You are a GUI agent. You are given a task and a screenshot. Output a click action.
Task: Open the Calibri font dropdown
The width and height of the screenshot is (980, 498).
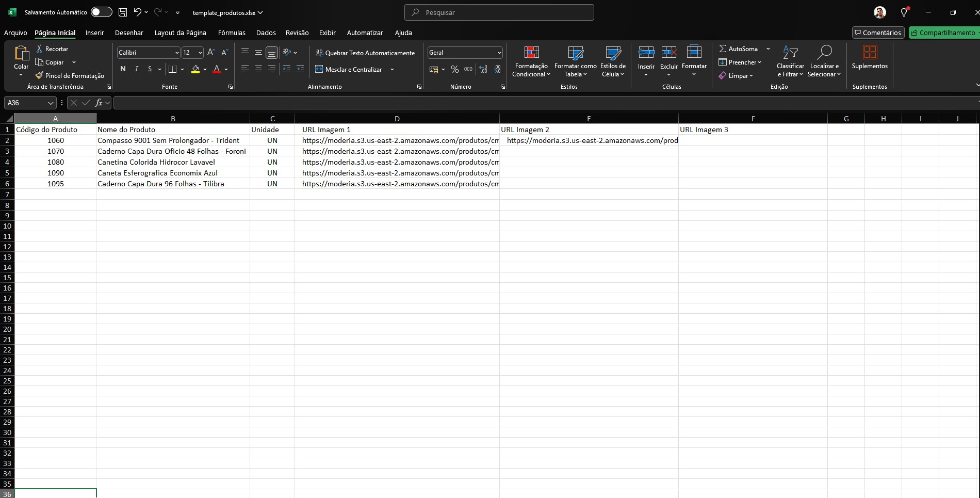coord(177,53)
